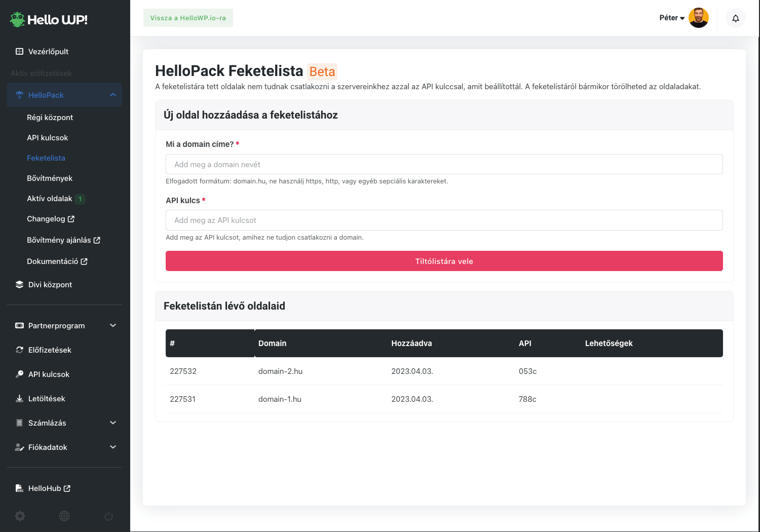Click Péter's profile avatar
Viewport: 760px width, 532px height.
pyautogui.click(x=699, y=18)
